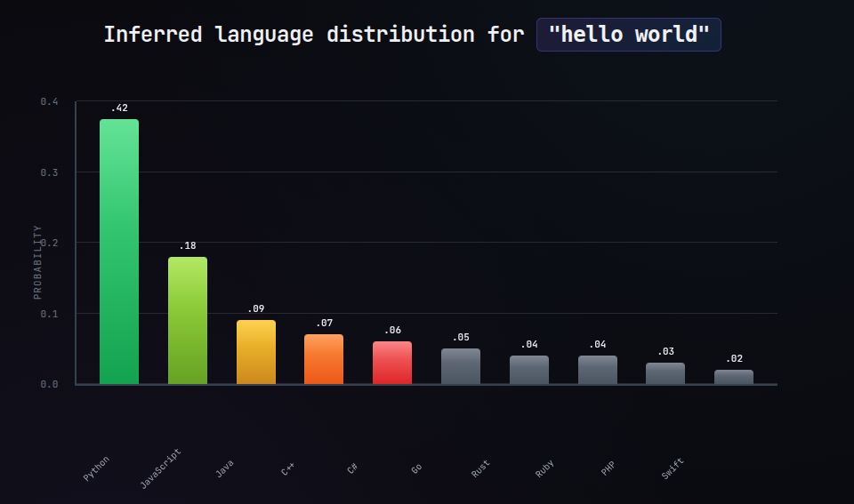854x504 pixels.
Task: Click the "hello world" query chip
Action: 628,35
